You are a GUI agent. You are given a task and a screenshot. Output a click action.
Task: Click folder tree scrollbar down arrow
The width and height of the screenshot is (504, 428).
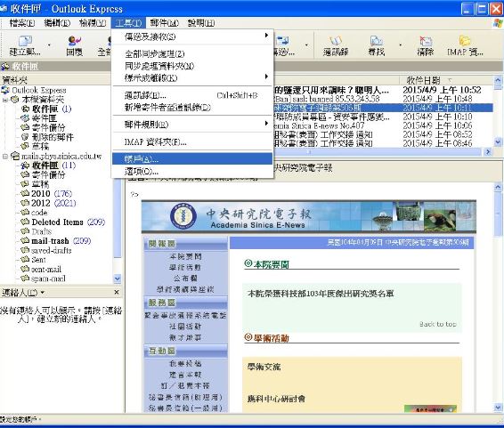pyautogui.click(x=118, y=279)
